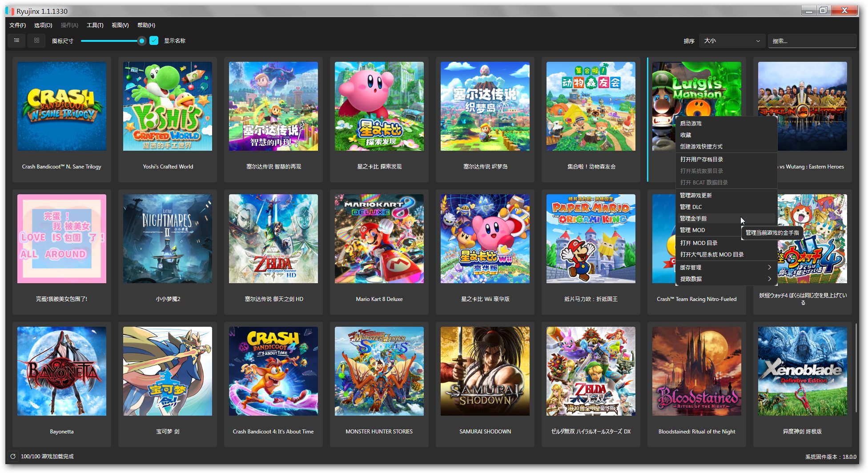868x473 pixels.
Task: Choose 打开大气层系统 MOD 目录 entry
Action: 726,254
